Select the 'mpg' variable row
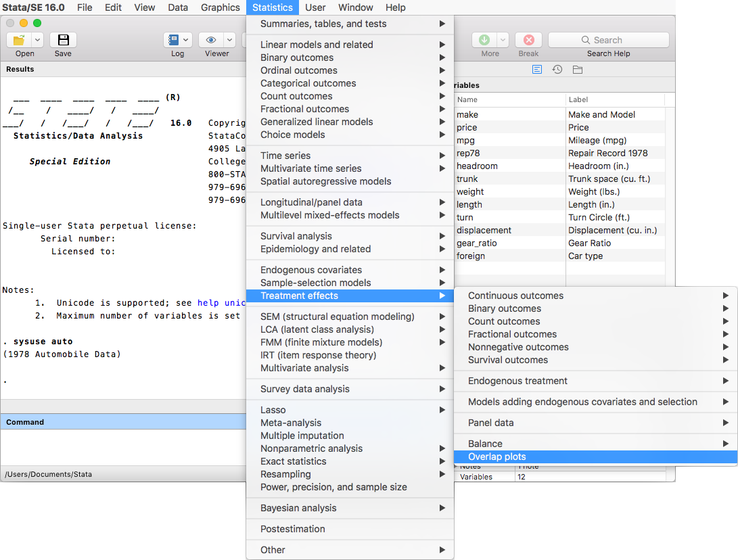Image resolution: width=738 pixels, height=560 pixels. coord(559,140)
